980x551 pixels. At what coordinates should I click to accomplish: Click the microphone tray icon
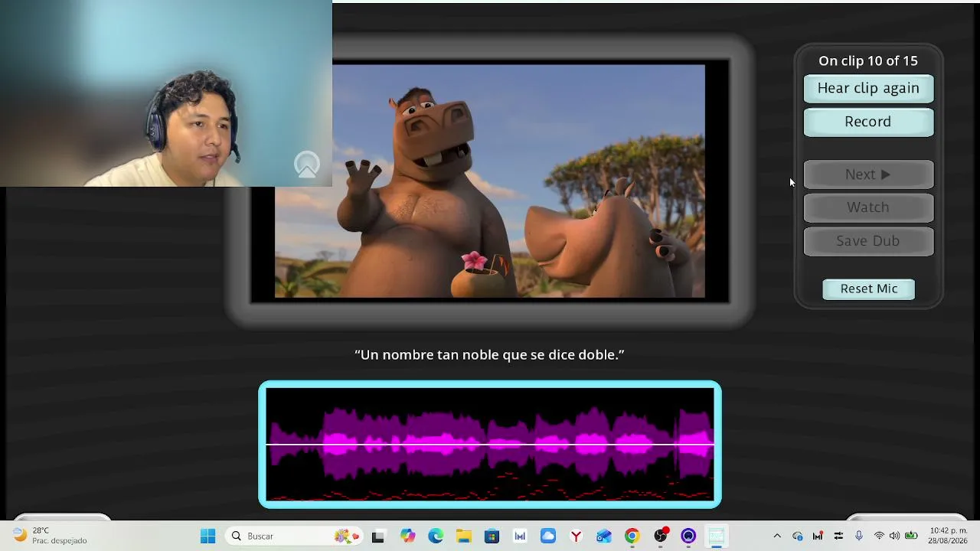(859, 536)
